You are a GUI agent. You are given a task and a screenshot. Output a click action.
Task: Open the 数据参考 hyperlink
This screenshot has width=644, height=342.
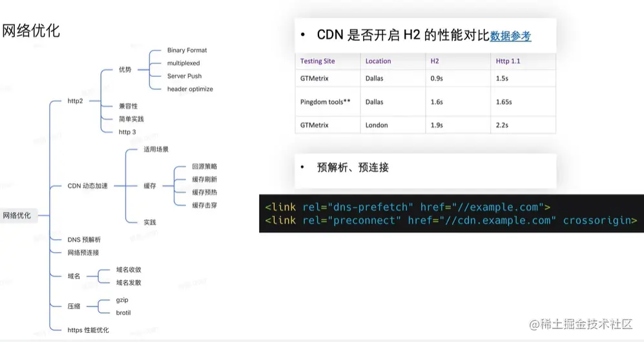pos(510,36)
